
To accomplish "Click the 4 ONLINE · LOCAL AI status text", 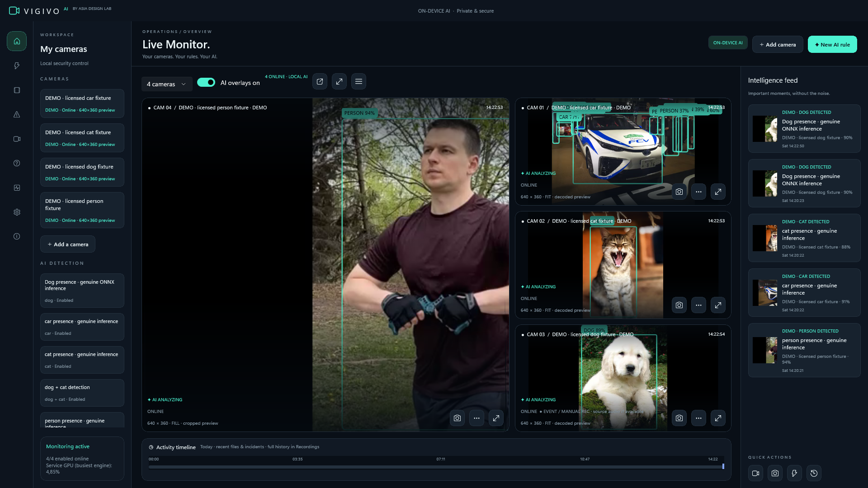I will tap(286, 77).
